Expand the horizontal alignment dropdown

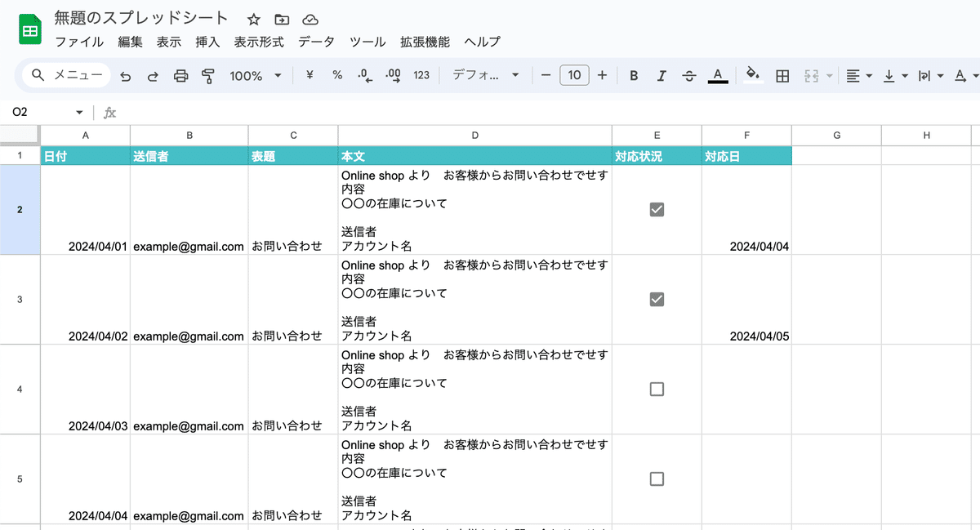tap(868, 75)
